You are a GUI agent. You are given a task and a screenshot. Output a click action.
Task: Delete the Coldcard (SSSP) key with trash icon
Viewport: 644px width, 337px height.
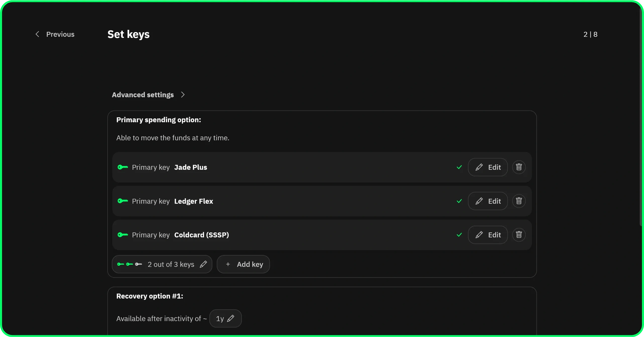[x=519, y=235]
